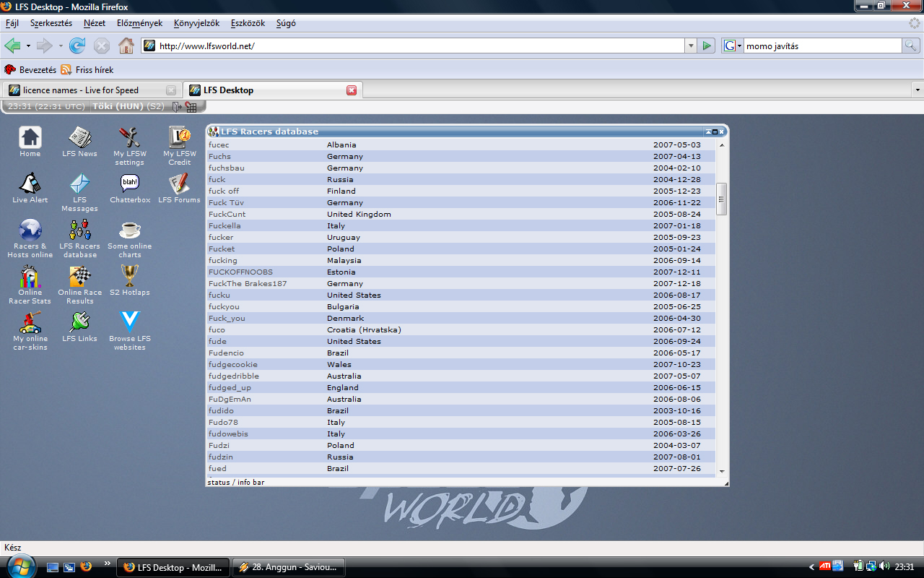Click the logout door icon beside Töki
Viewport: 924px width, 578px height.
tap(176, 107)
